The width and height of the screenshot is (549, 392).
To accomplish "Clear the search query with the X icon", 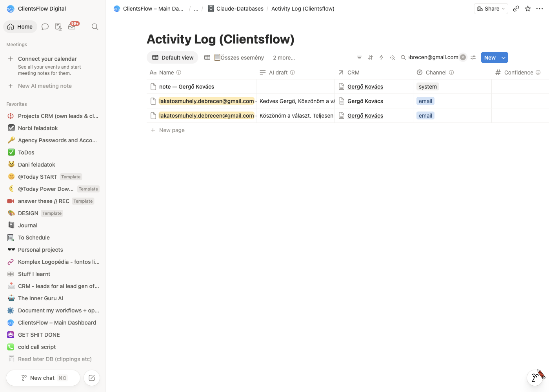I will (463, 57).
